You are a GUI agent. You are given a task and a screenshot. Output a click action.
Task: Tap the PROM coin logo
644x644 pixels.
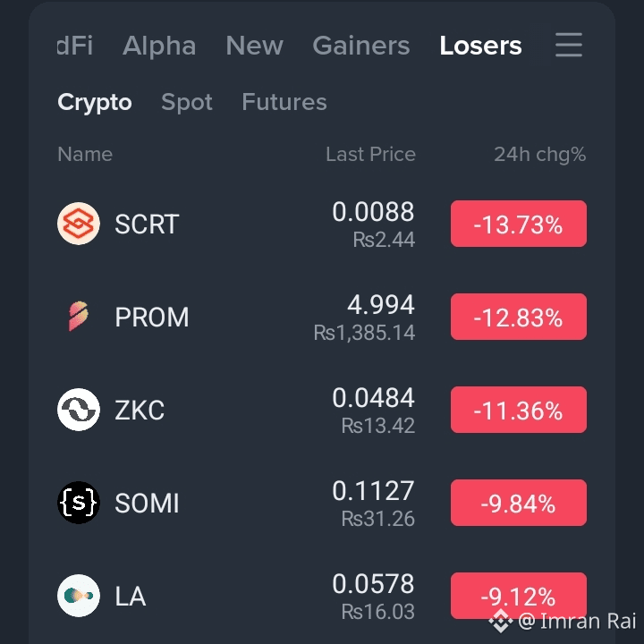[79, 317]
